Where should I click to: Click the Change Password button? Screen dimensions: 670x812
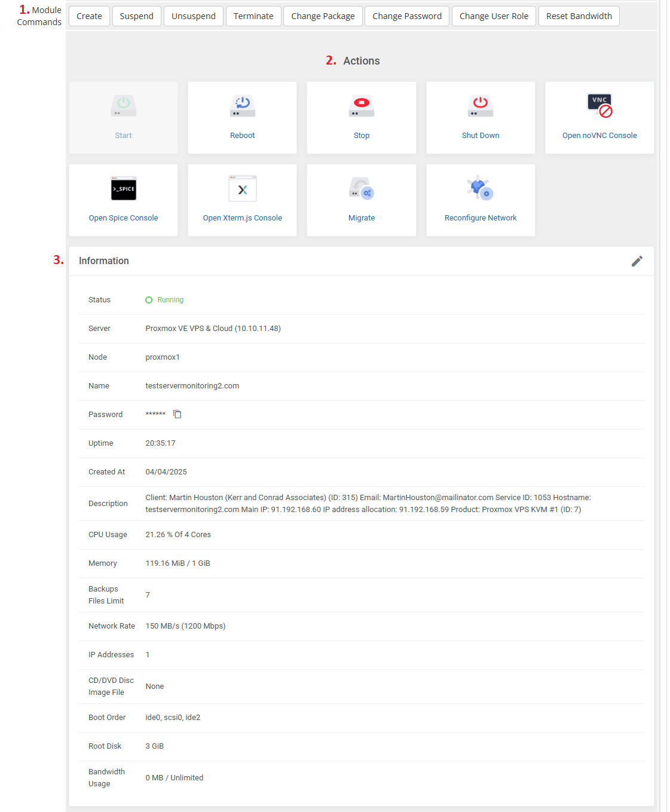(407, 16)
